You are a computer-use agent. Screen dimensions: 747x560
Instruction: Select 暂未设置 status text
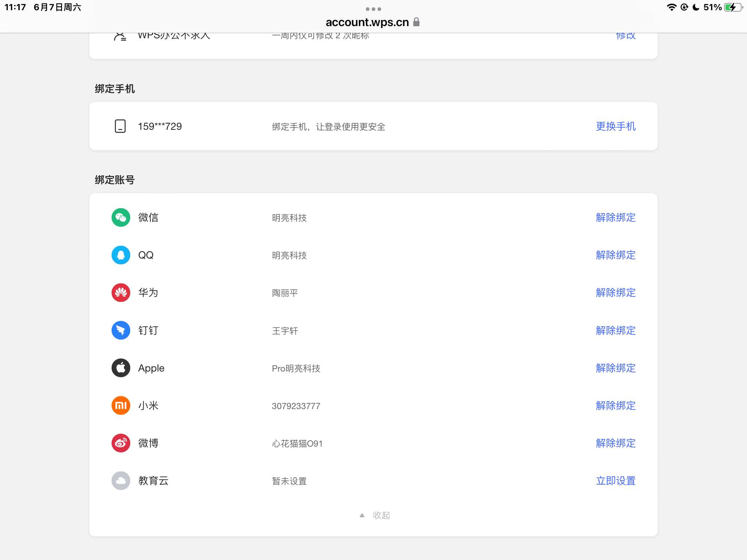[x=289, y=481]
